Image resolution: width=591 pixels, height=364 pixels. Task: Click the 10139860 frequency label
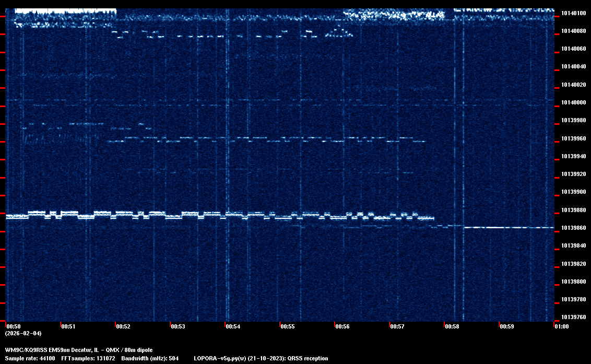click(574, 228)
